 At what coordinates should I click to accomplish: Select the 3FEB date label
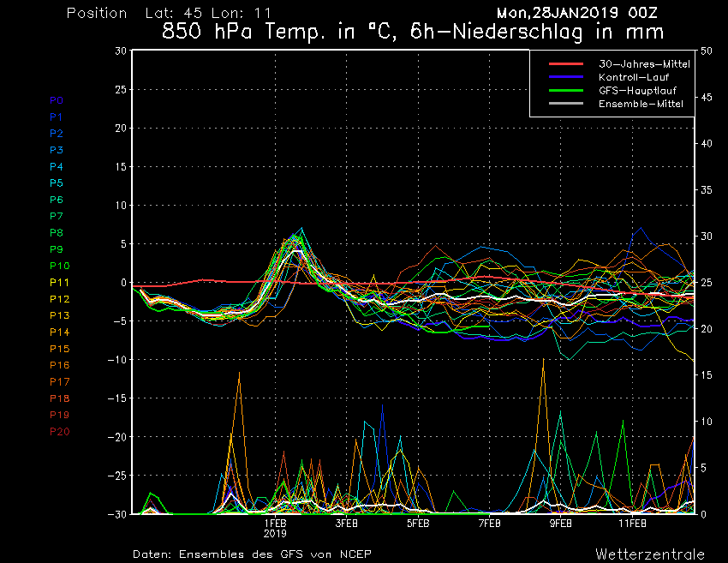coord(347,524)
